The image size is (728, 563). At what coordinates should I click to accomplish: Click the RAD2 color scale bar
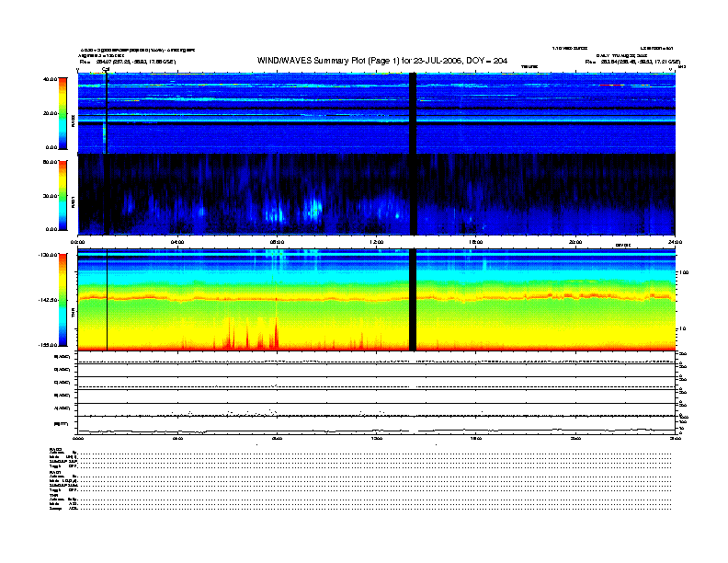[63, 113]
